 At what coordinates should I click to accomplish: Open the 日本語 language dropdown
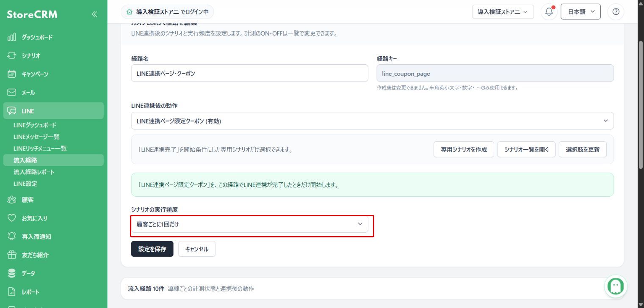point(580,12)
